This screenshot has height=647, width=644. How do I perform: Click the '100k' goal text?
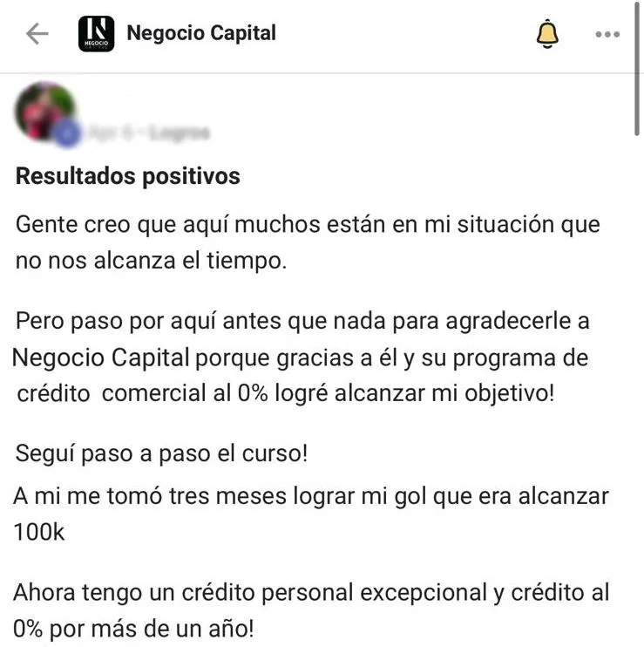pyautogui.click(x=39, y=532)
